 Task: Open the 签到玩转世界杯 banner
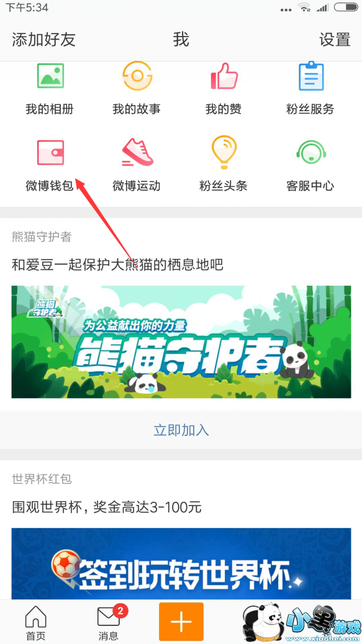[x=181, y=563]
